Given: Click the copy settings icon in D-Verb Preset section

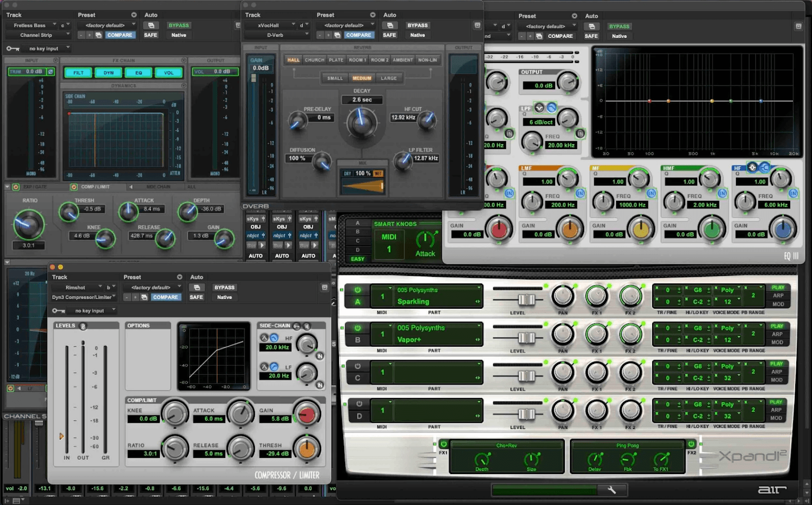Looking at the screenshot, I should tap(337, 35).
